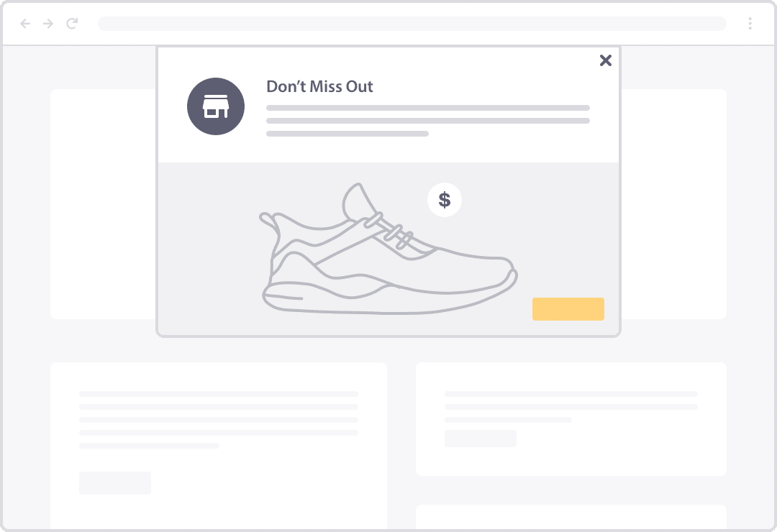Click the left content card below the hero
The width and height of the screenshot is (777, 532).
tap(219, 446)
